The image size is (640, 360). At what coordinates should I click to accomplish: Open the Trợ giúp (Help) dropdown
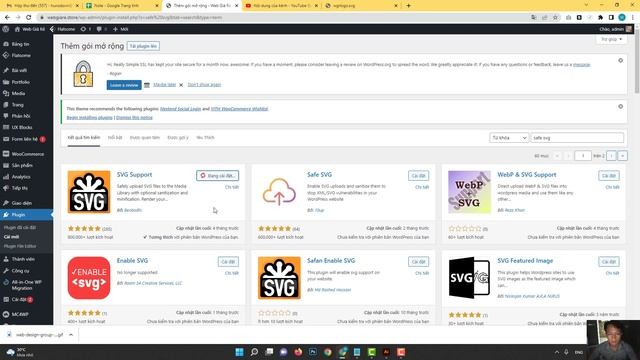pos(611,39)
